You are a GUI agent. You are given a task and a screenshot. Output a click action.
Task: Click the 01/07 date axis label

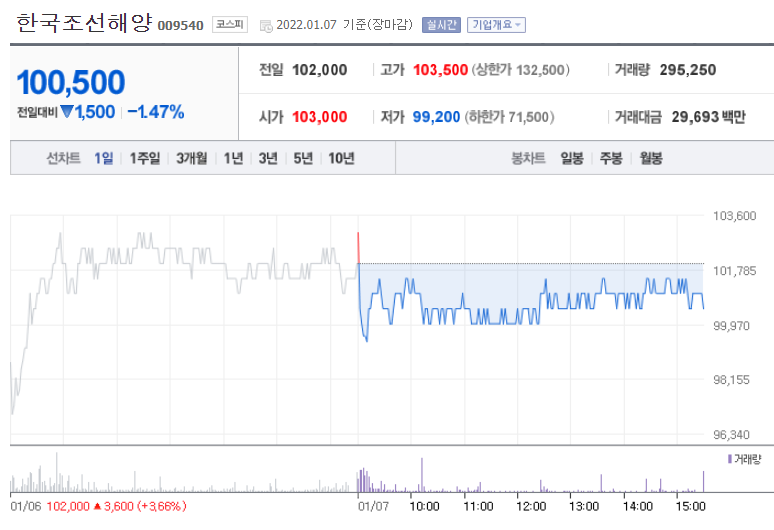point(373,506)
